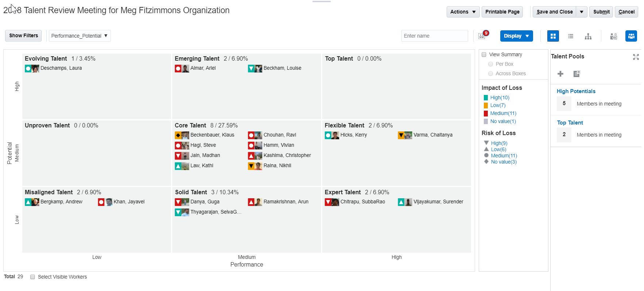The image size is (644, 291).
Task: Click the holding area icon with badge 9
Action: coord(482,36)
